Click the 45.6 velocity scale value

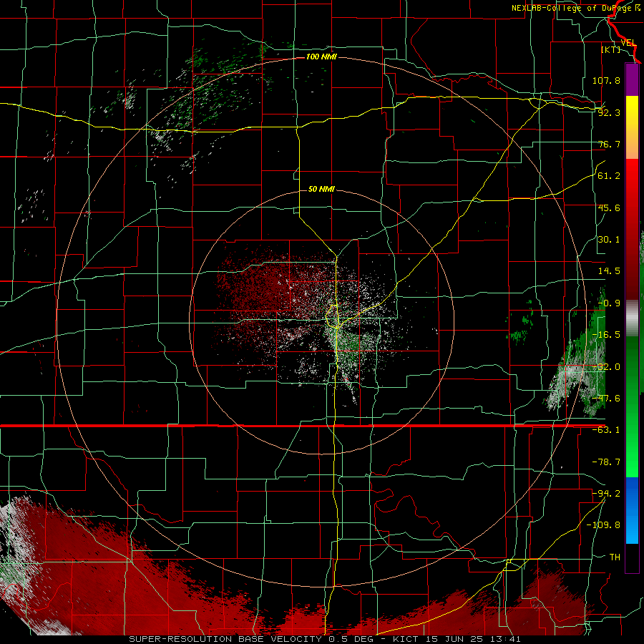(x=609, y=208)
